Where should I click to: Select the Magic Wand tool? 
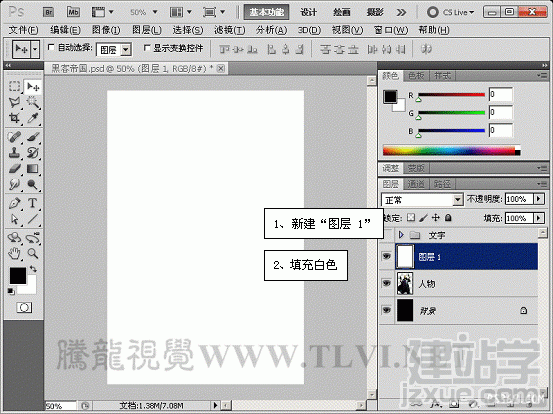click(x=33, y=102)
